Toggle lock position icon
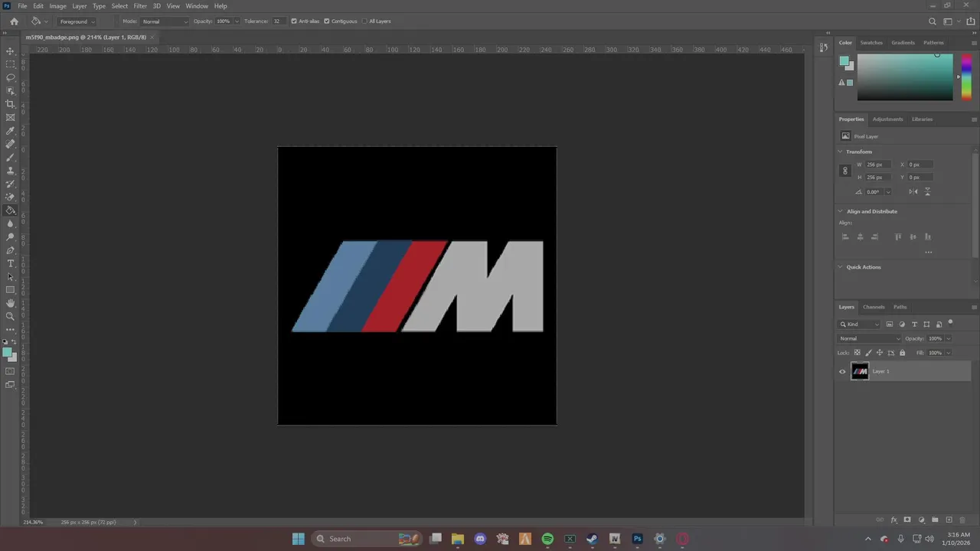The width and height of the screenshot is (980, 551). [x=879, y=353]
